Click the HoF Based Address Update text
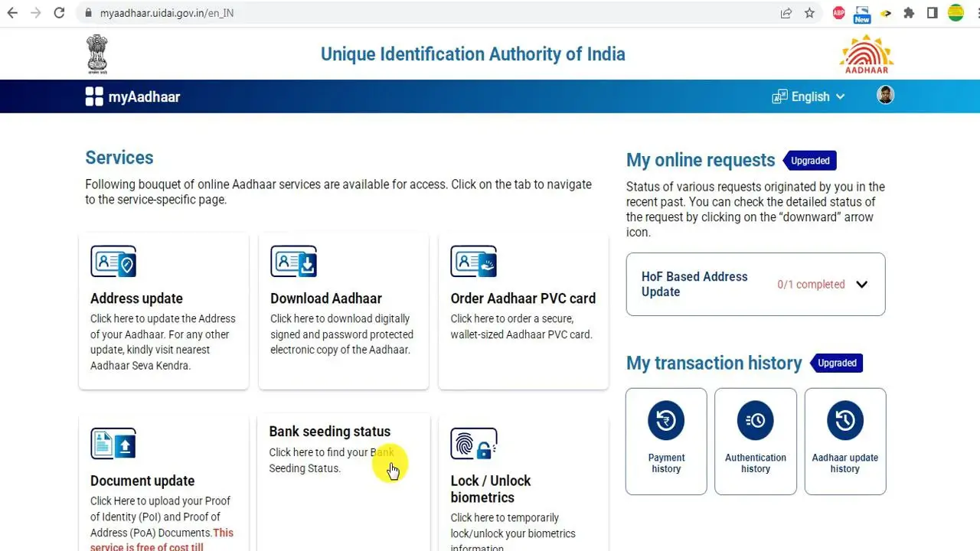The width and height of the screenshot is (980, 551). [x=694, y=284]
